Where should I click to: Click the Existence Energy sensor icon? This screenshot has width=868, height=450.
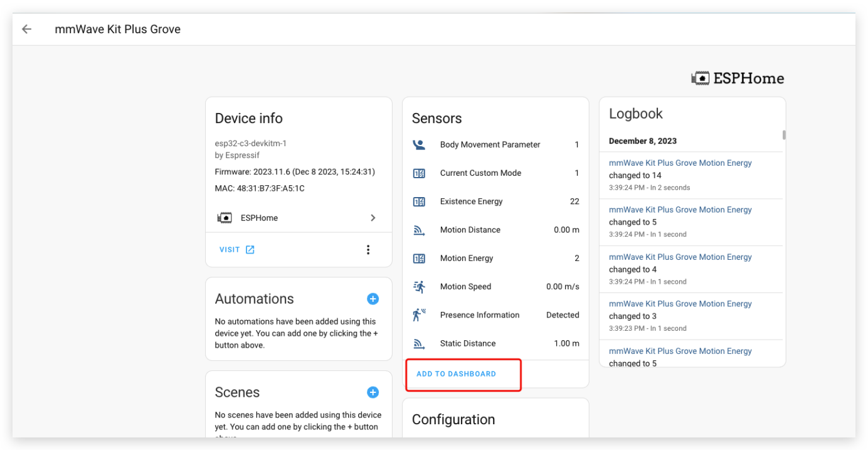[x=419, y=202]
